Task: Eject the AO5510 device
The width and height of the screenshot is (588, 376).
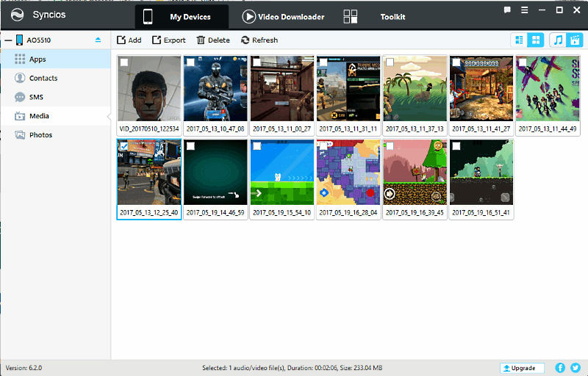Action: (98, 40)
